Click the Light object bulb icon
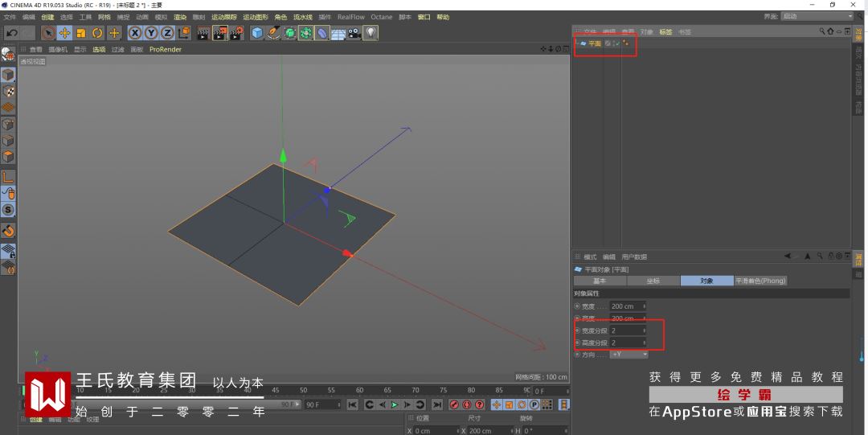Screen dimensions: 868x435 [371, 33]
